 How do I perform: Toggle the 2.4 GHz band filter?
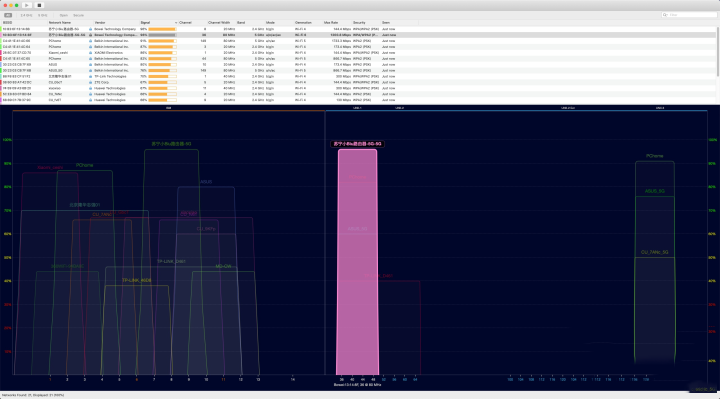point(26,15)
